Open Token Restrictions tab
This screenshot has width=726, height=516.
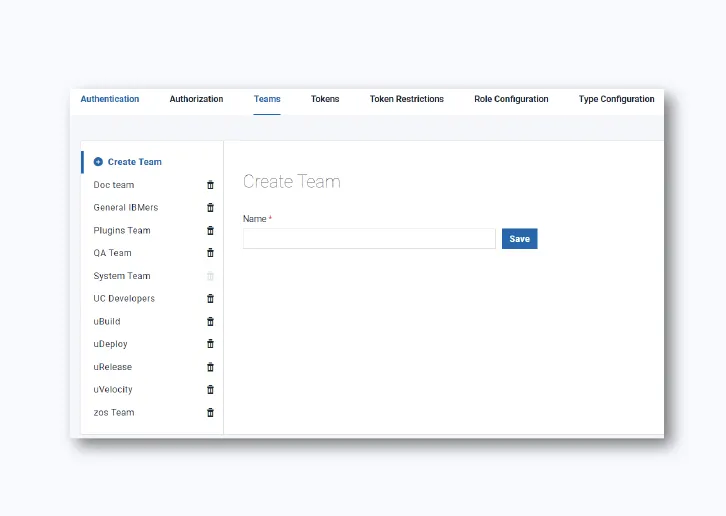click(406, 99)
